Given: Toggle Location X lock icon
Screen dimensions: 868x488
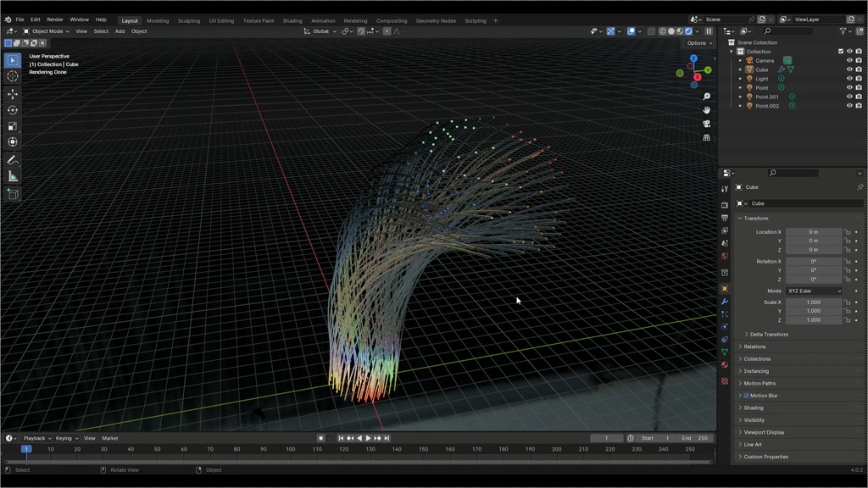Looking at the screenshot, I should [x=847, y=232].
